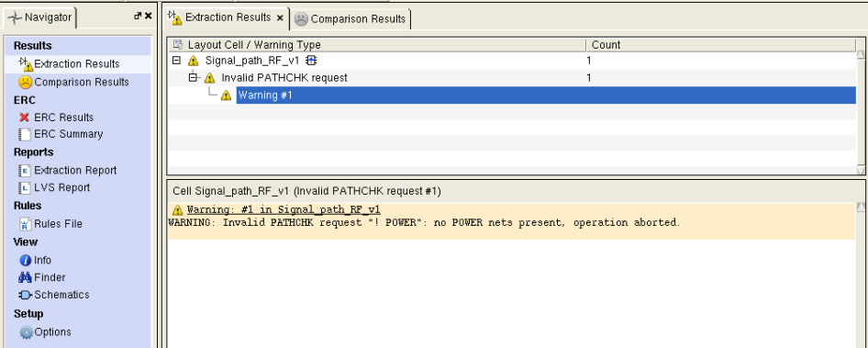
Task: Select the Signal_path_RF_v1 cell row
Action: [x=511, y=61]
